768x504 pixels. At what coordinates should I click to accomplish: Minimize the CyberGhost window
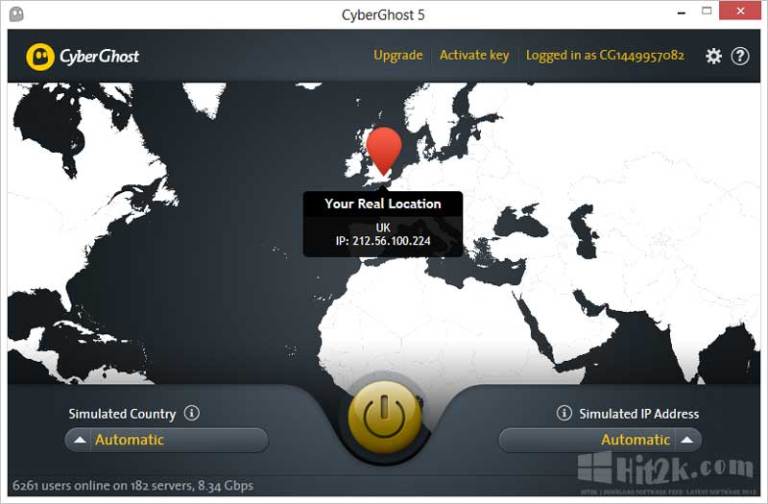tap(681, 12)
